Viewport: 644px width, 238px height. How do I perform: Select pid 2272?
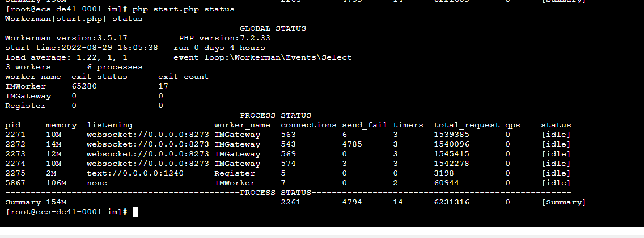15,144
